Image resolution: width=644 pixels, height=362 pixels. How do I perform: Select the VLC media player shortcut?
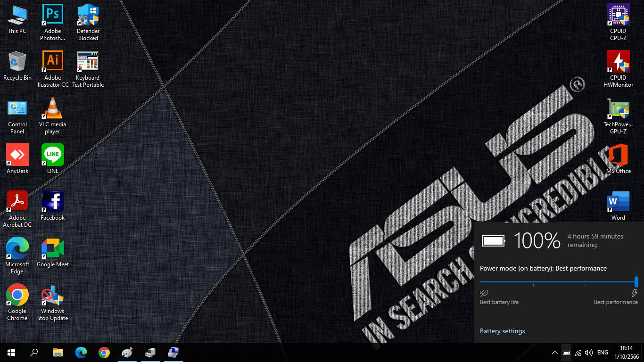(53, 116)
